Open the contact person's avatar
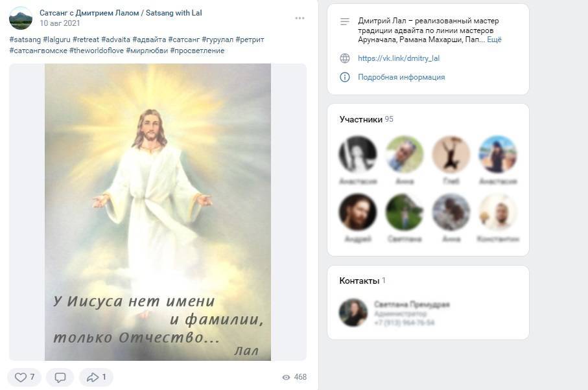This screenshot has width=588, height=390. (x=353, y=312)
